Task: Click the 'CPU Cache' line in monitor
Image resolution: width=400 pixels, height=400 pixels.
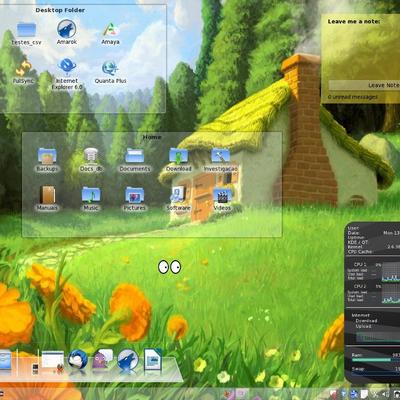Action: point(360,252)
